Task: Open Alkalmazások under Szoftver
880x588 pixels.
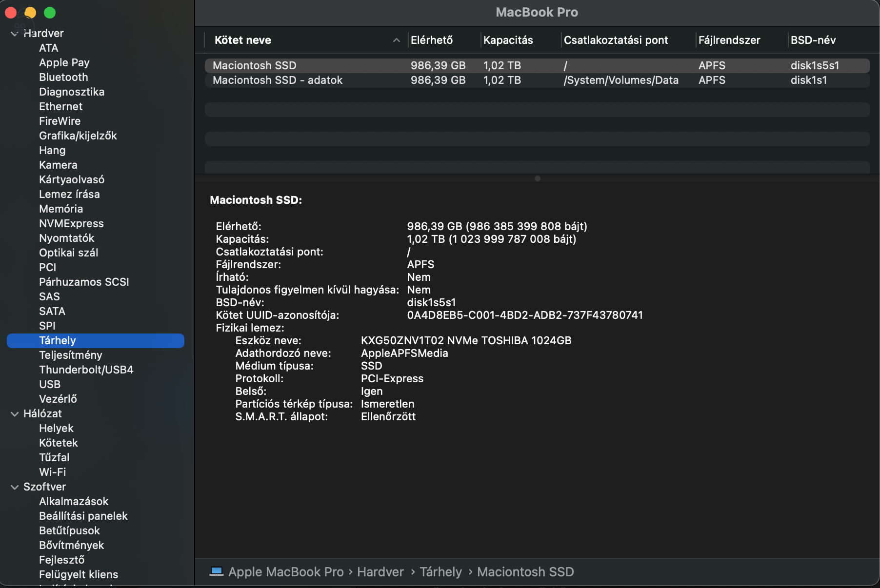Action: pyautogui.click(x=74, y=501)
